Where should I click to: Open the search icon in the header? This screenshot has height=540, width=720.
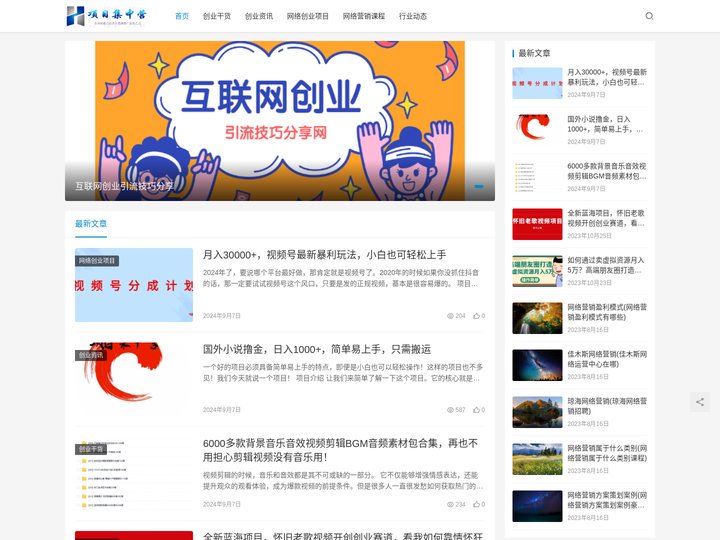[649, 16]
